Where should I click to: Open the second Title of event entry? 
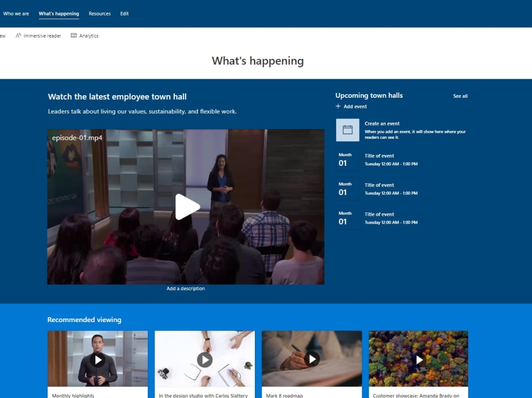click(x=379, y=185)
